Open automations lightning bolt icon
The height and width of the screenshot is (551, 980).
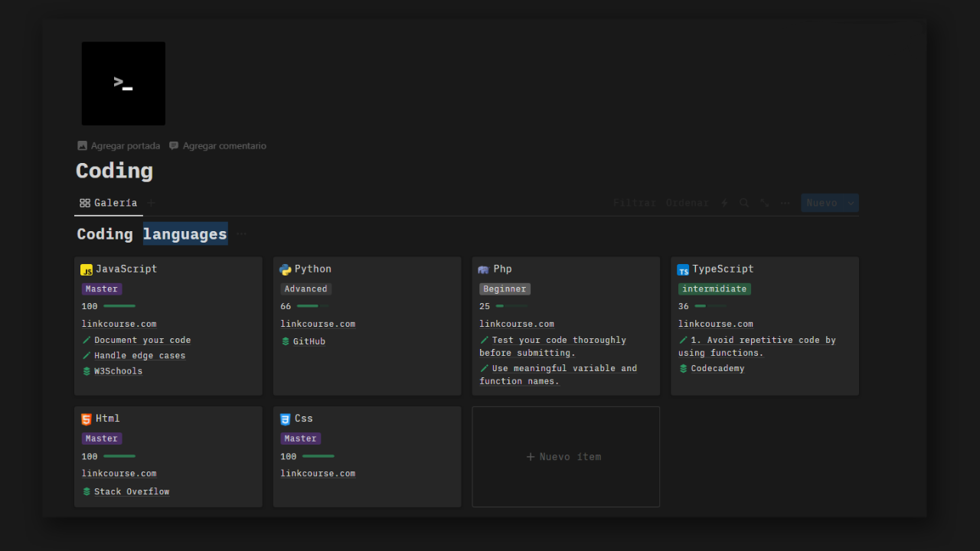pos(724,203)
